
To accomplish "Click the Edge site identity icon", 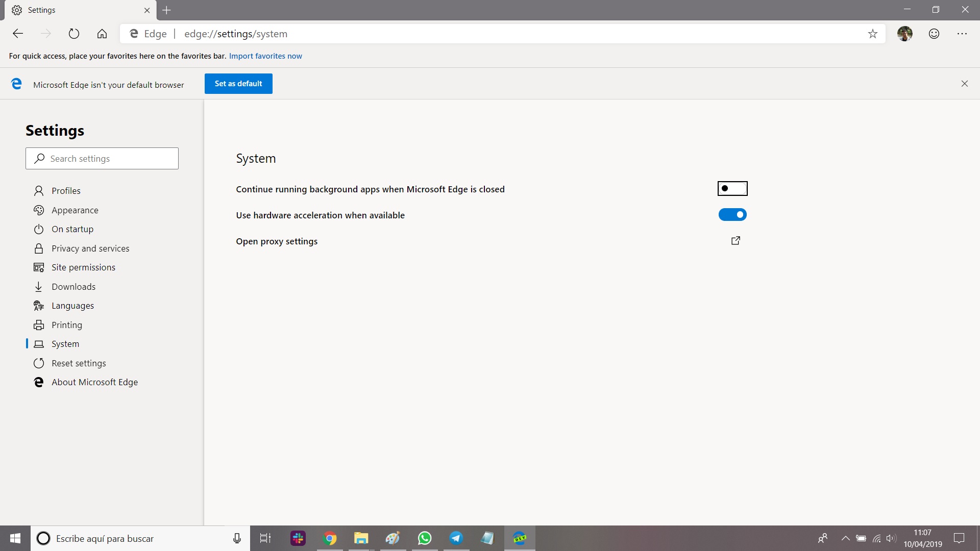I will click(134, 34).
